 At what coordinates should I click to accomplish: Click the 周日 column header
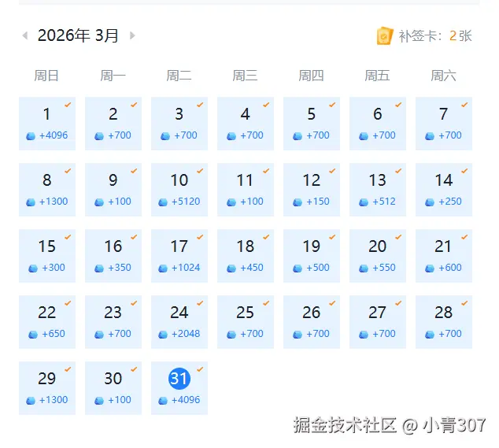tap(46, 76)
